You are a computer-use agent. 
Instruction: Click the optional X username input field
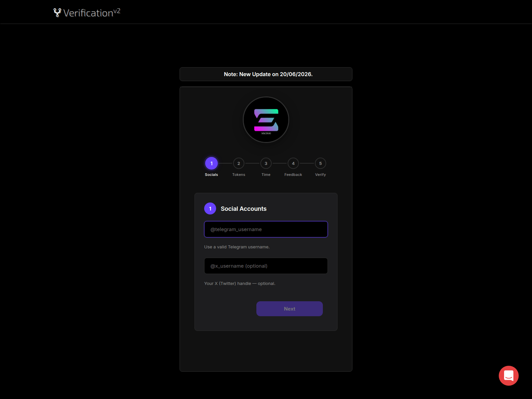(266, 266)
